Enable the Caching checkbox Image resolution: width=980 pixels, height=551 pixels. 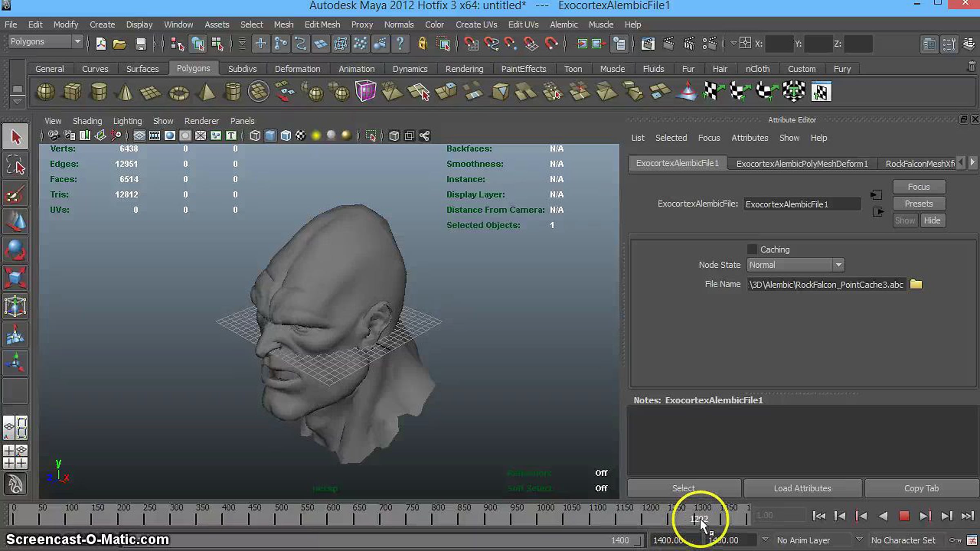pyautogui.click(x=752, y=249)
